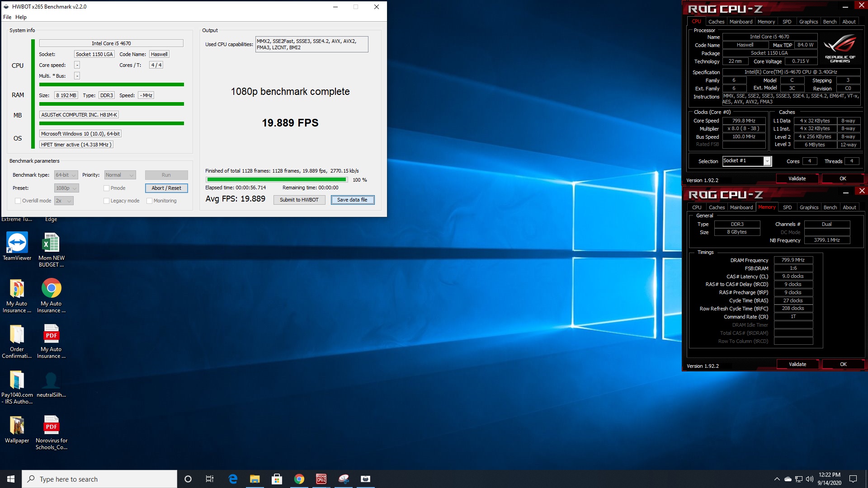Click OK in the lower CPU-Z window
868x488 pixels.
click(x=843, y=364)
